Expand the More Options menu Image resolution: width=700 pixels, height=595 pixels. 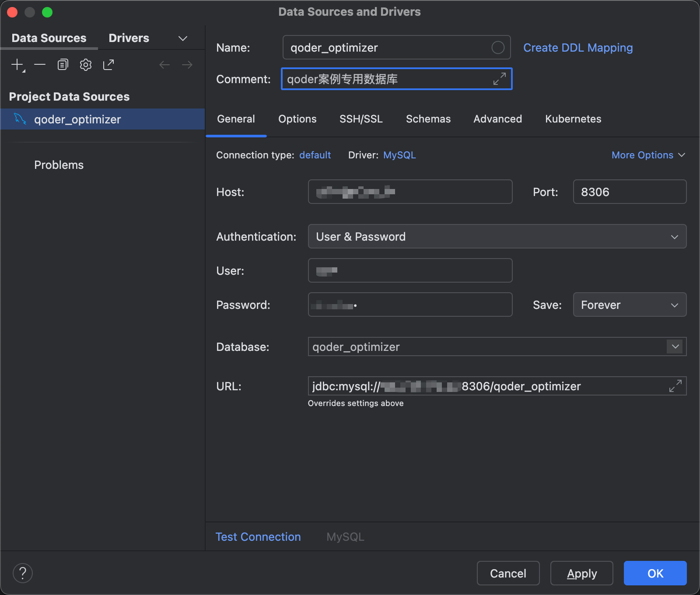click(648, 155)
